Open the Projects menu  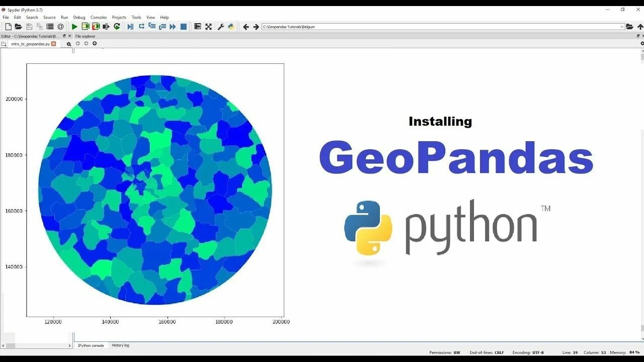(119, 17)
